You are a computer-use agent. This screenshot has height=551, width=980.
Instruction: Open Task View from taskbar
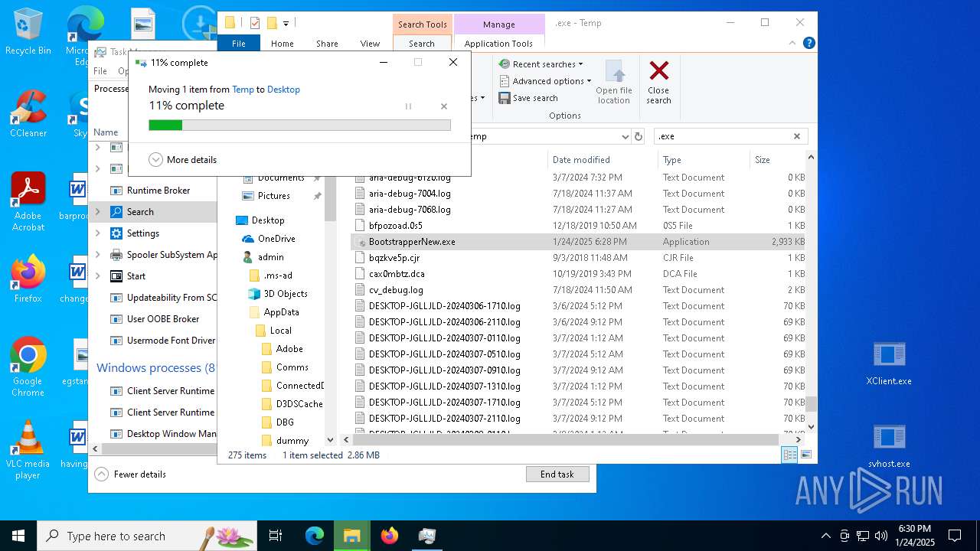point(276,536)
